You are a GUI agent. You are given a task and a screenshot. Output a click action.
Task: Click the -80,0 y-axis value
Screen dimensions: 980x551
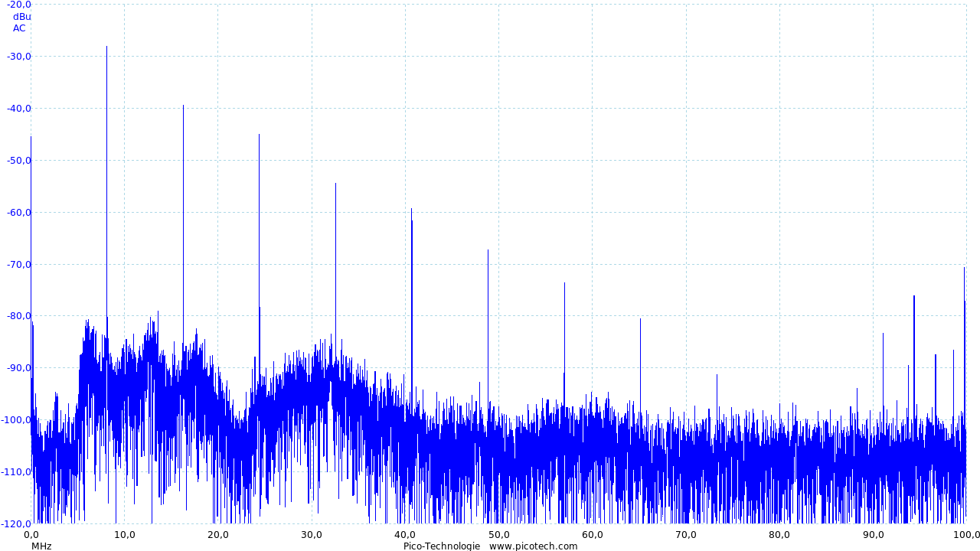point(18,315)
